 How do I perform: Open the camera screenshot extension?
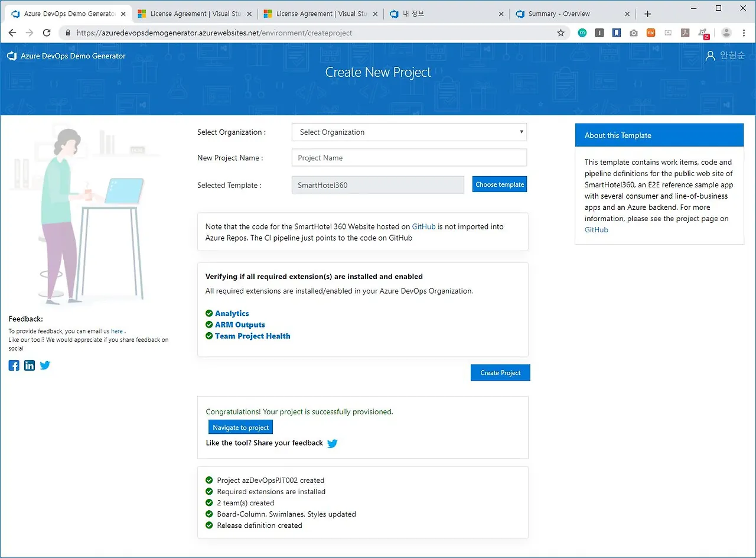[634, 33]
